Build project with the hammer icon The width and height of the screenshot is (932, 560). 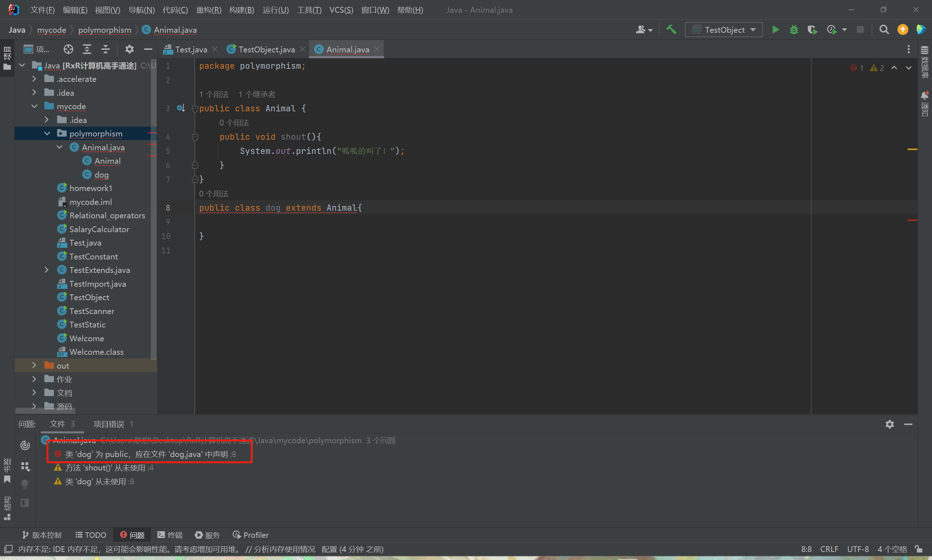pyautogui.click(x=671, y=30)
